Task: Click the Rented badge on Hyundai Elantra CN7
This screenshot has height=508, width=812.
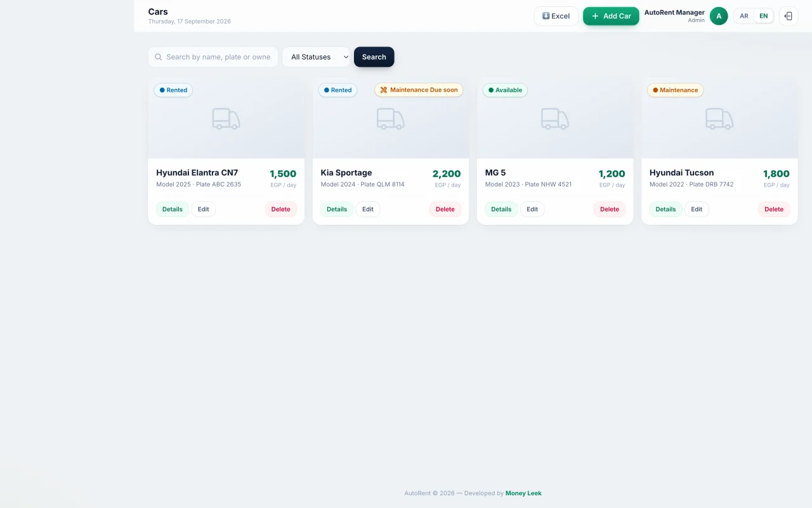Action: pyautogui.click(x=173, y=90)
